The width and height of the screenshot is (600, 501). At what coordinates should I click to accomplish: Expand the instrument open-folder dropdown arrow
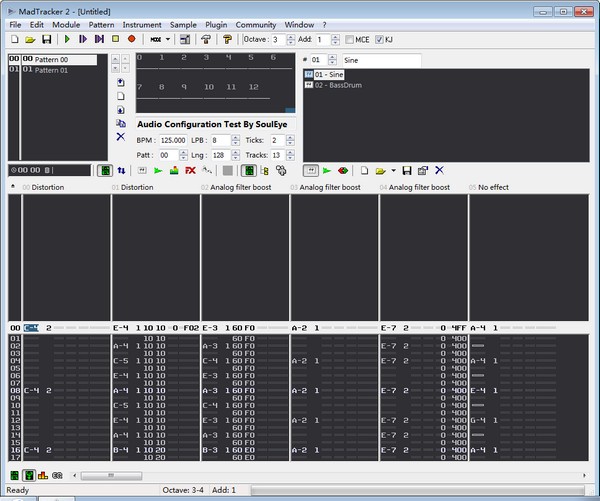[393, 171]
